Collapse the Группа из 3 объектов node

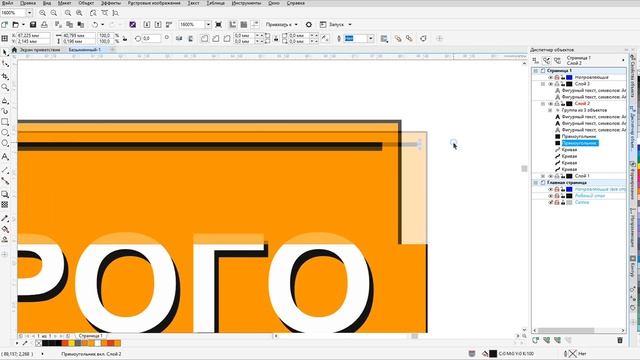tap(550, 110)
